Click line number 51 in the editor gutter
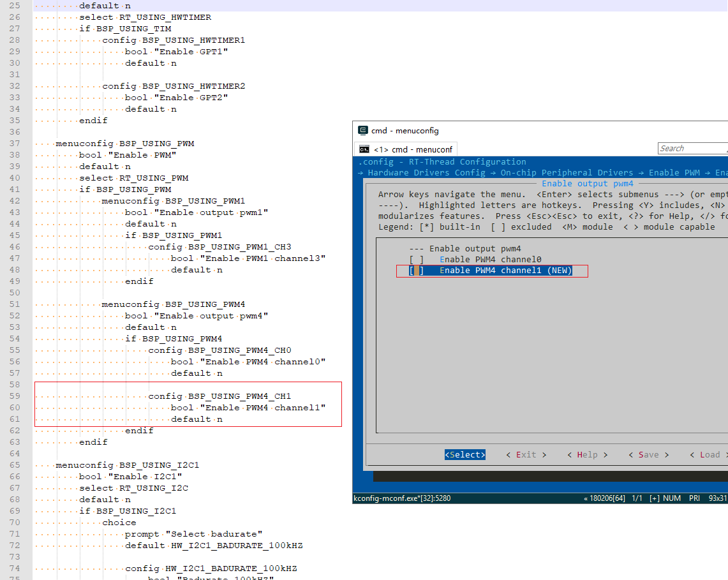The image size is (728, 580). (x=15, y=304)
